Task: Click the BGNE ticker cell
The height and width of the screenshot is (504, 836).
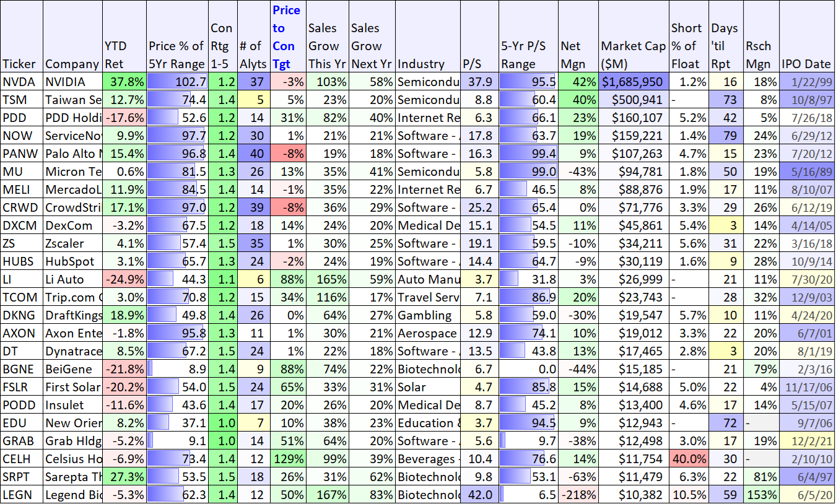Action: (x=22, y=369)
